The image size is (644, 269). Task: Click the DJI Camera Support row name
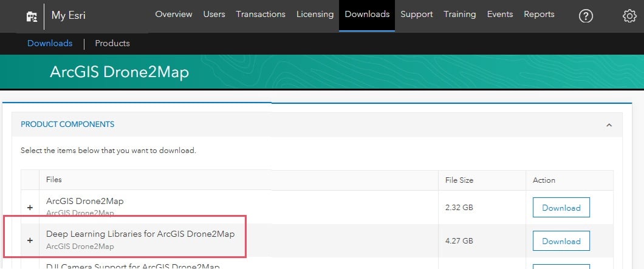(133, 266)
